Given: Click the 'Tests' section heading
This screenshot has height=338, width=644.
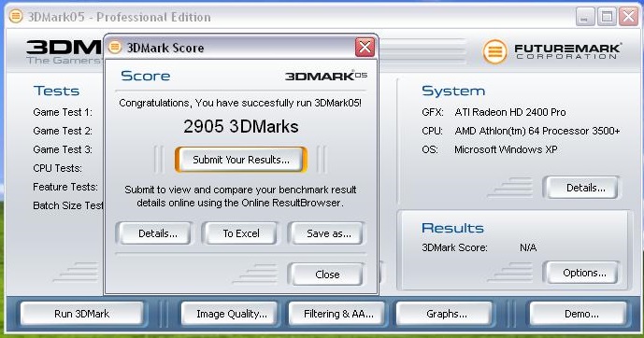Looking at the screenshot, I should (x=56, y=91).
